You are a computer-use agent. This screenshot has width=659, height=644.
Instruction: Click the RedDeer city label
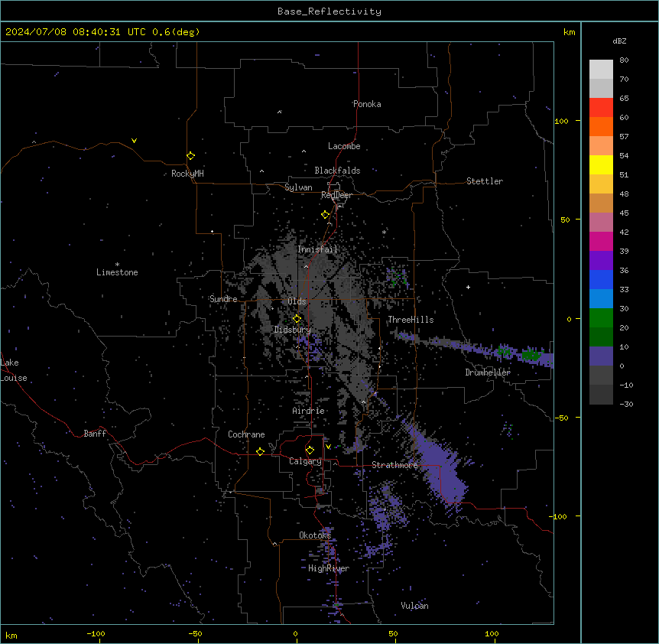point(336,195)
